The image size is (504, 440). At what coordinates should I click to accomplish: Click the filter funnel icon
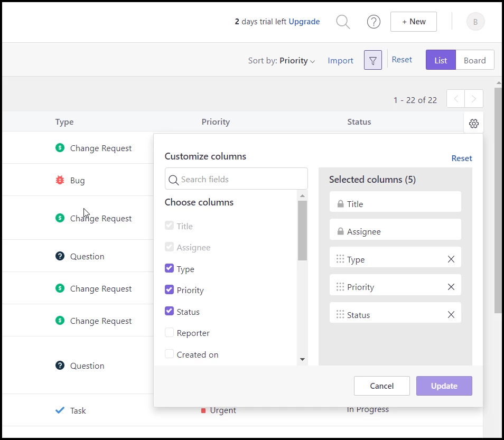click(373, 60)
